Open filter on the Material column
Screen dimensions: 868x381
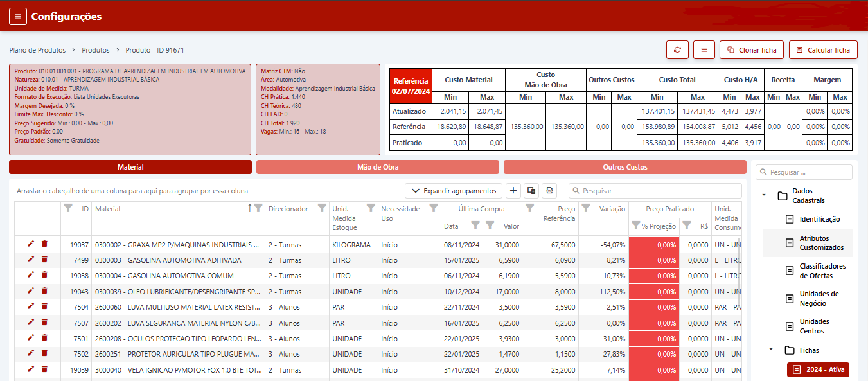tap(258, 208)
